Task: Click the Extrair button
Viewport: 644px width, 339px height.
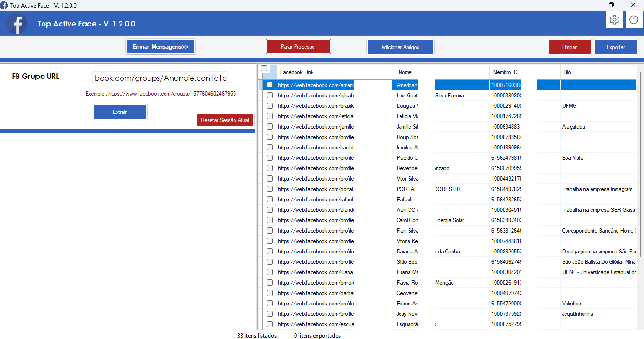Action: pos(120,112)
